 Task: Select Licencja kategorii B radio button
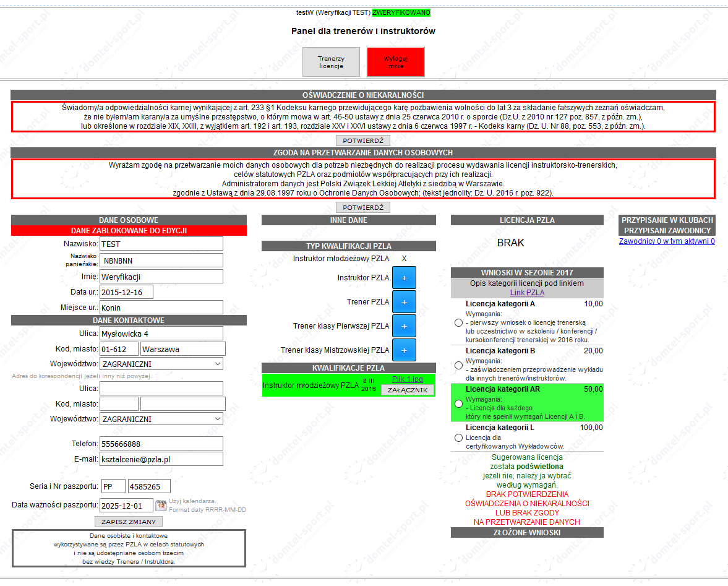pyautogui.click(x=459, y=366)
